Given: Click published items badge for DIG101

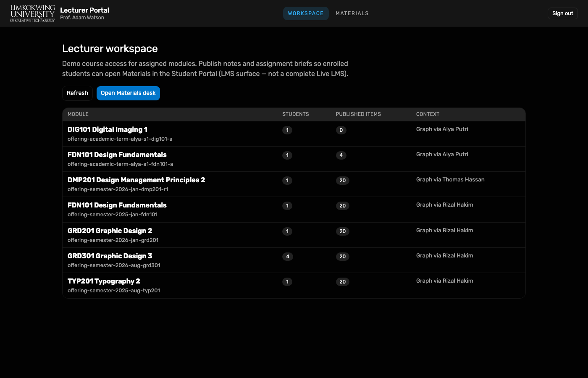Looking at the screenshot, I should [341, 130].
